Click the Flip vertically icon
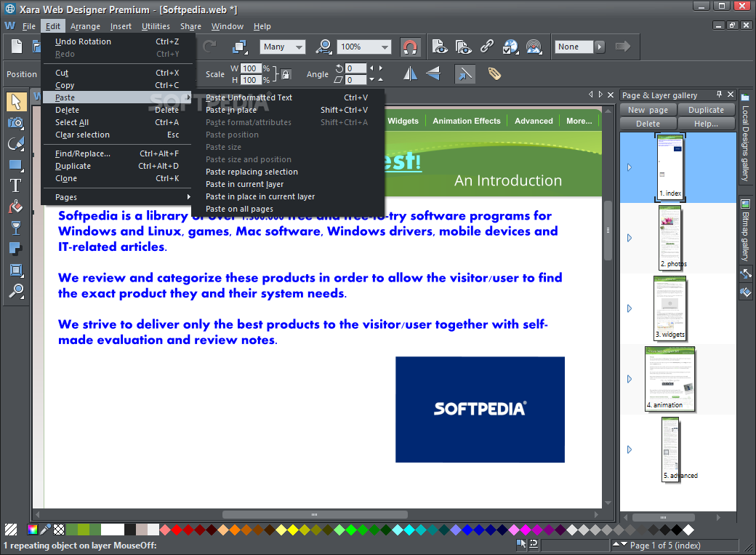The width and height of the screenshot is (756, 555). click(433, 74)
